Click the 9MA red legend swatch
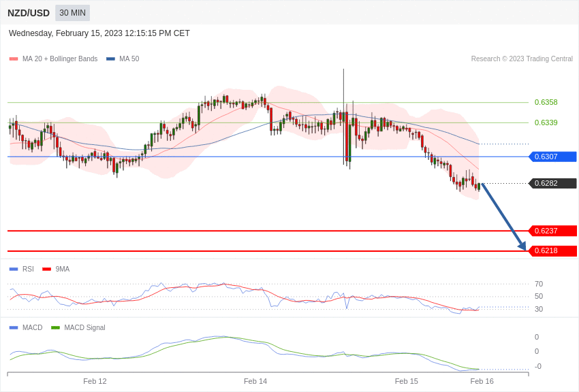 tap(47, 269)
